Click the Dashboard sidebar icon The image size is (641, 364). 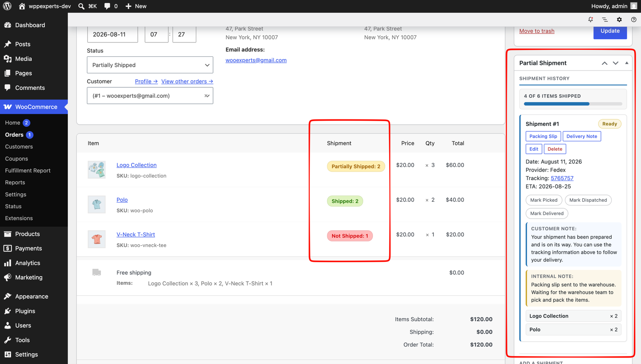point(8,25)
